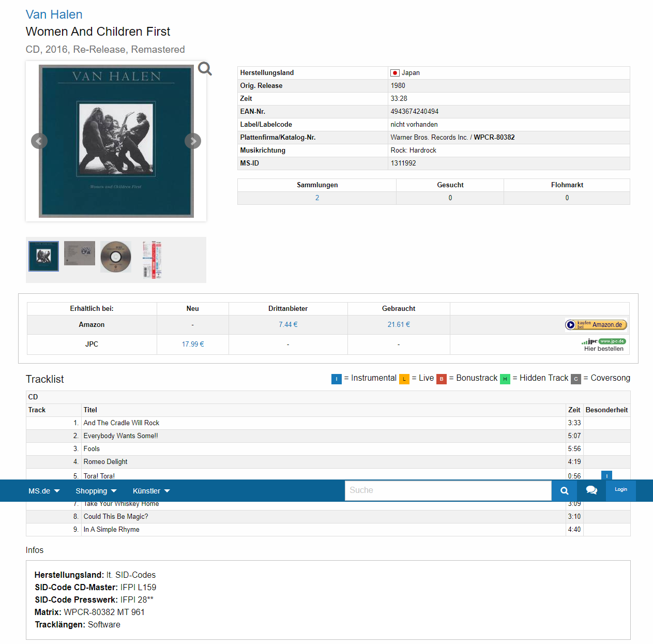Select the CD disc thumbnail
Viewport: 653px width, 644px height.
click(x=116, y=257)
